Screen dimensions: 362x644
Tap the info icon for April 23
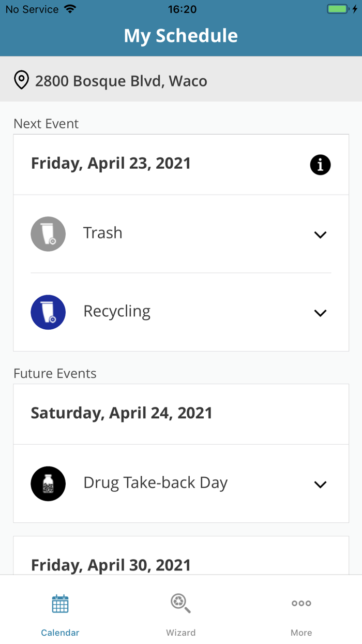[320, 165]
